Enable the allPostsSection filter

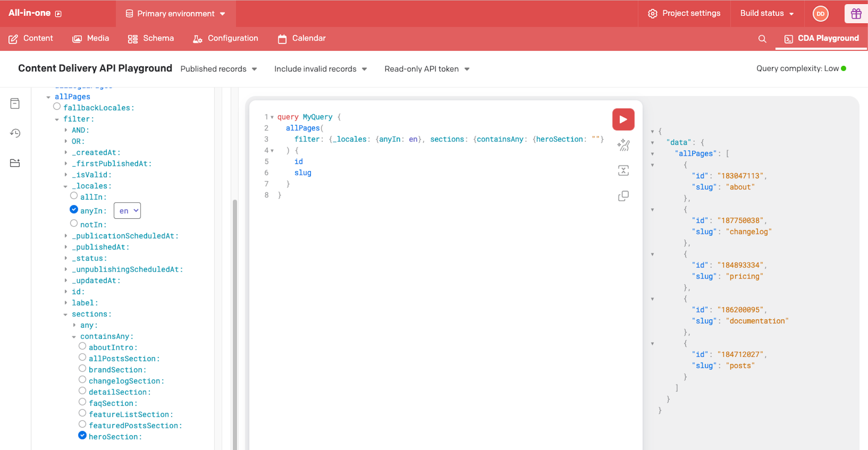82,357
